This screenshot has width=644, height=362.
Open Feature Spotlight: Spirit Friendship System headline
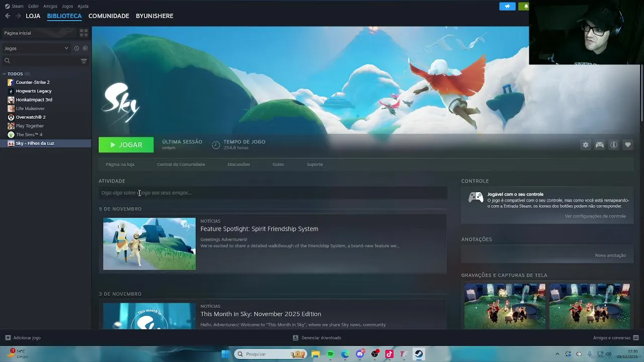tap(259, 229)
